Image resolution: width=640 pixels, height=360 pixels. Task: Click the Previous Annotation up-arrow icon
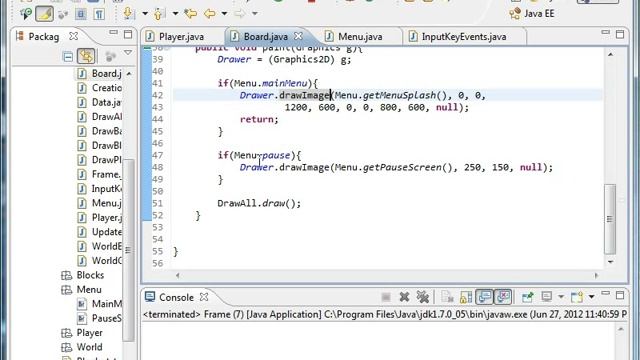pyautogui.click(x=159, y=14)
